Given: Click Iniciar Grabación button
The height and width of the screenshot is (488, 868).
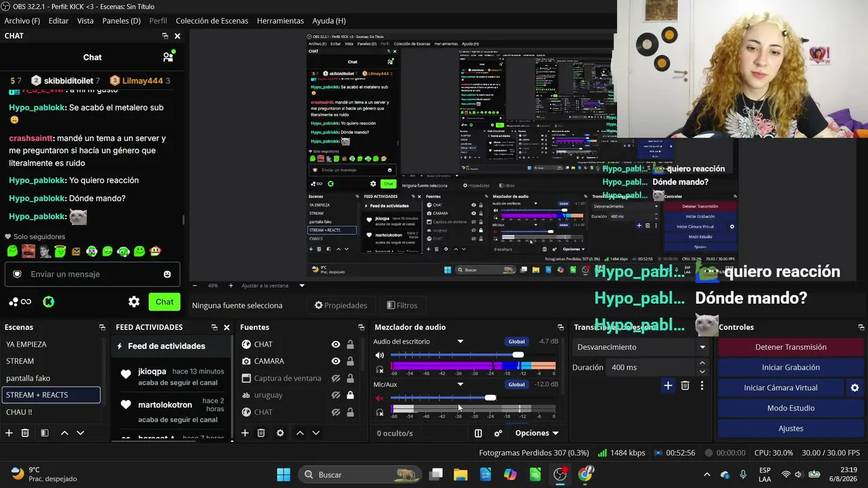Looking at the screenshot, I should tap(791, 367).
